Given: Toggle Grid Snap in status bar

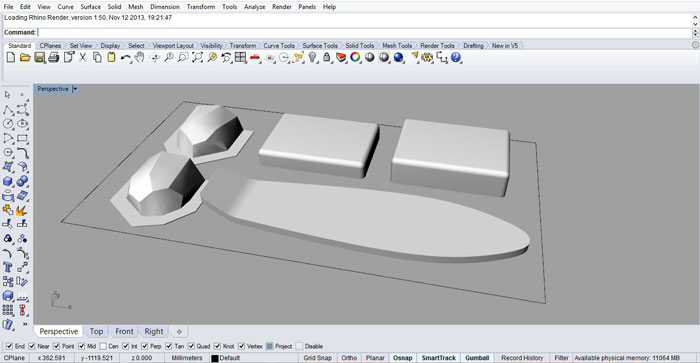Looking at the screenshot, I should [x=317, y=358].
